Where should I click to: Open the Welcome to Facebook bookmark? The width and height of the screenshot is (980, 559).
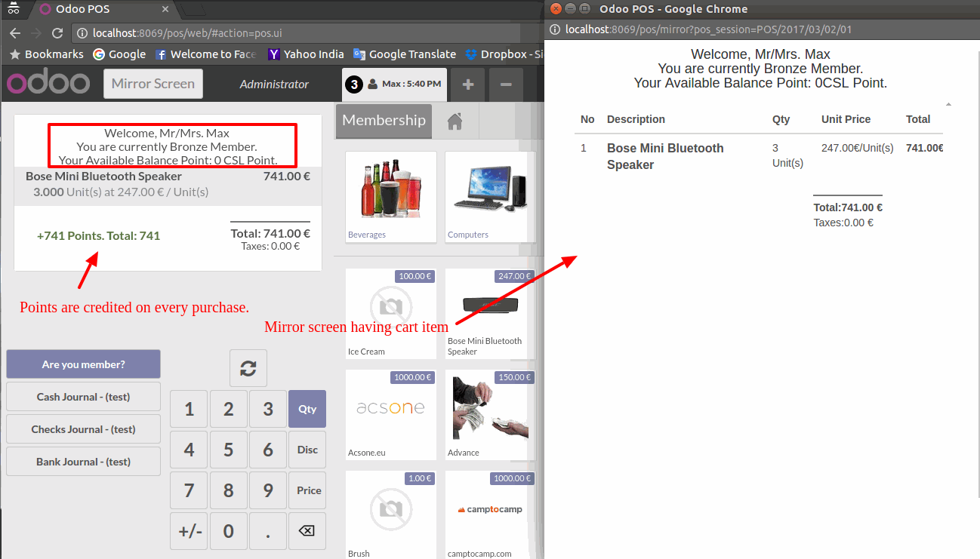205,54
